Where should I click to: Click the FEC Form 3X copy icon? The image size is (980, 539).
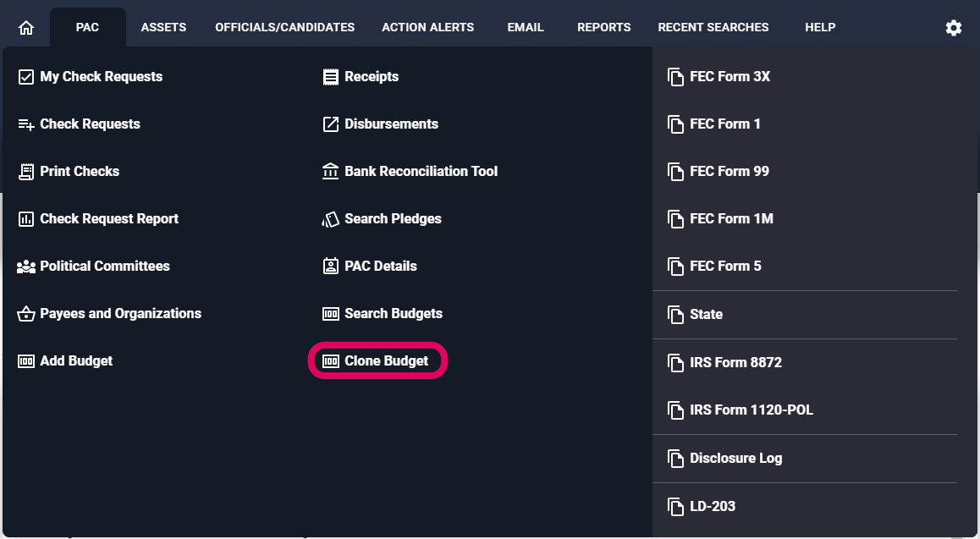tap(675, 77)
